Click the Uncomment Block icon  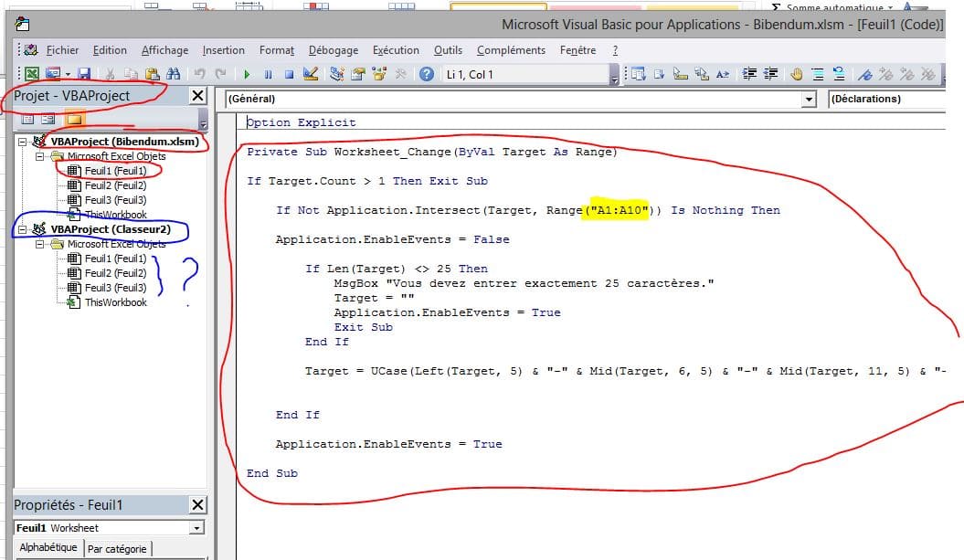click(839, 74)
